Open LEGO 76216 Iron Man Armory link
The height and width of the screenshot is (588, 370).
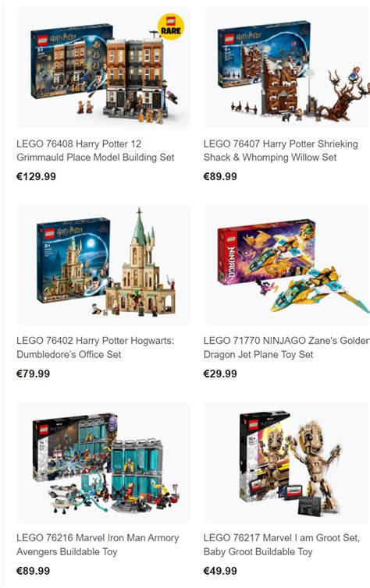click(98, 544)
